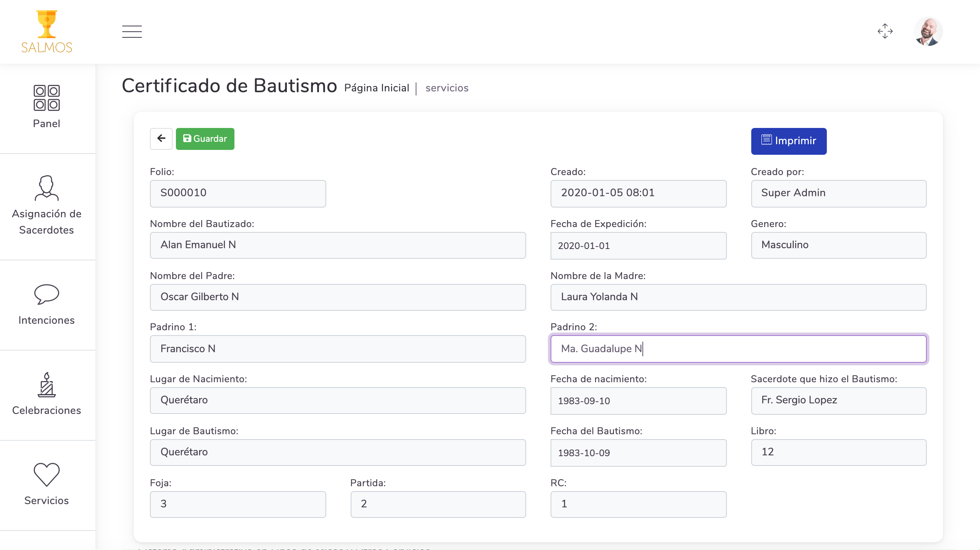
Task: Open Fecha de Expedición date field
Action: [638, 246]
